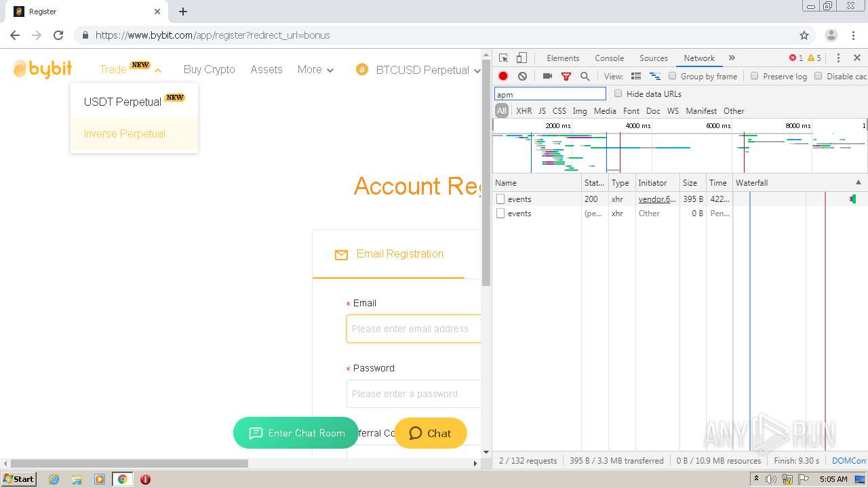Viewport: 868px width, 488px height.
Task: Bookmark this page with star icon
Action: point(804,35)
